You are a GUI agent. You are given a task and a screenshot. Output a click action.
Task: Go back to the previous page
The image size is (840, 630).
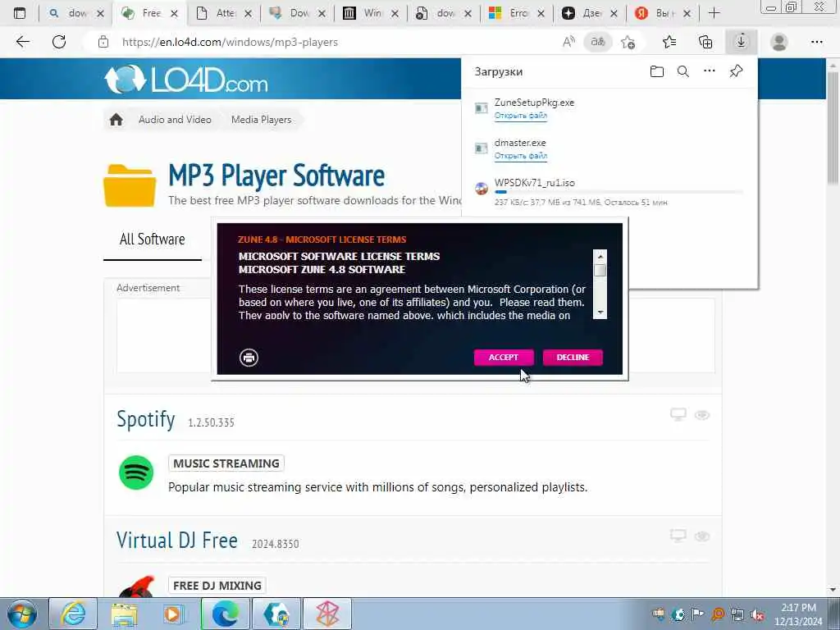pos(22,42)
